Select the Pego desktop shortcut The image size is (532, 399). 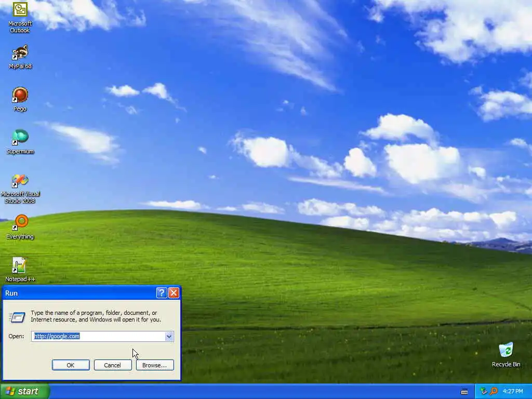click(x=20, y=99)
